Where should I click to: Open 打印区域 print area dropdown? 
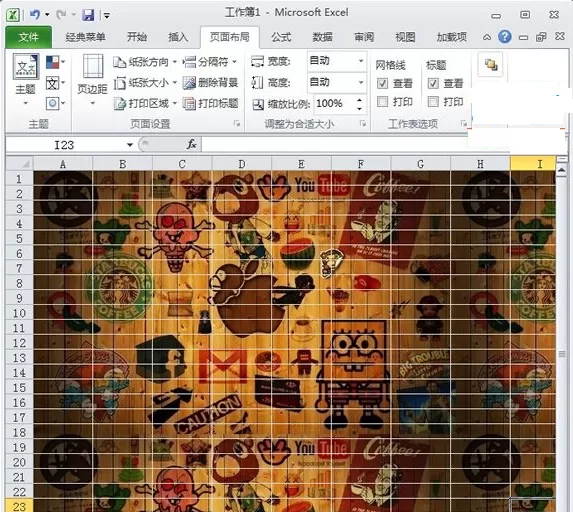click(145, 104)
